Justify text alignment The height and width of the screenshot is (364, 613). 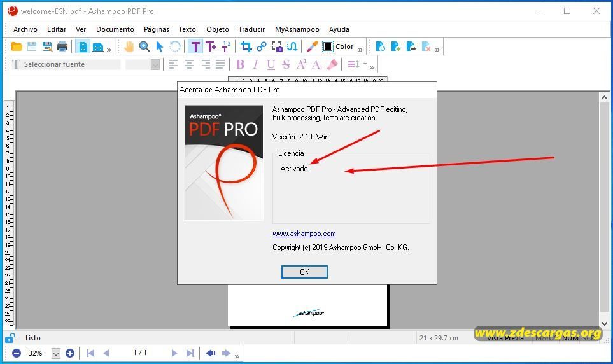(x=220, y=64)
